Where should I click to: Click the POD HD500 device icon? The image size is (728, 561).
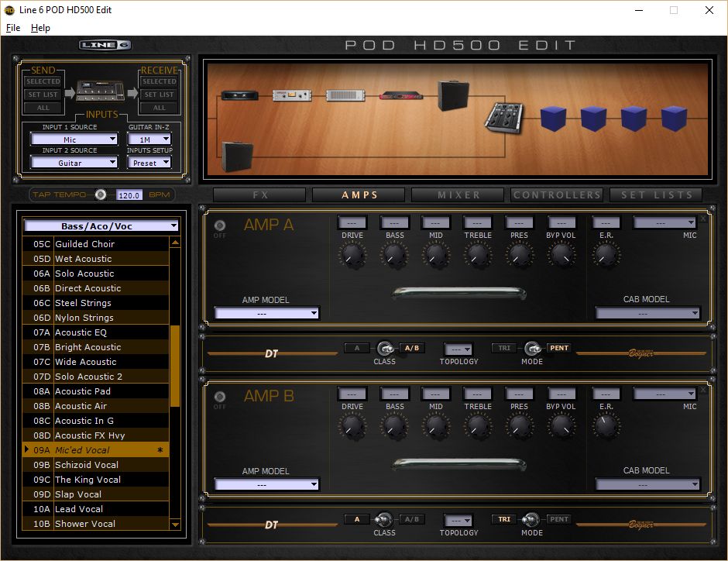click(100, 91)
